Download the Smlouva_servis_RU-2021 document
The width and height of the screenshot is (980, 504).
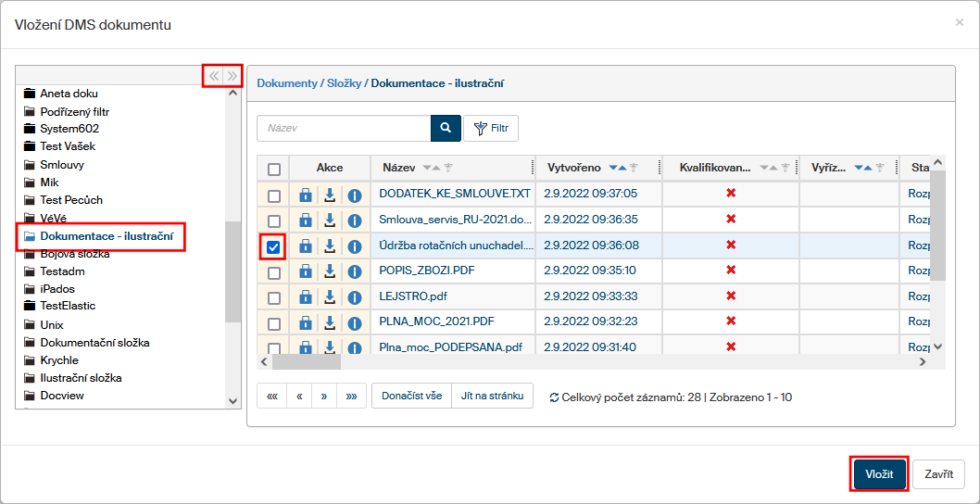click(329, 220)
